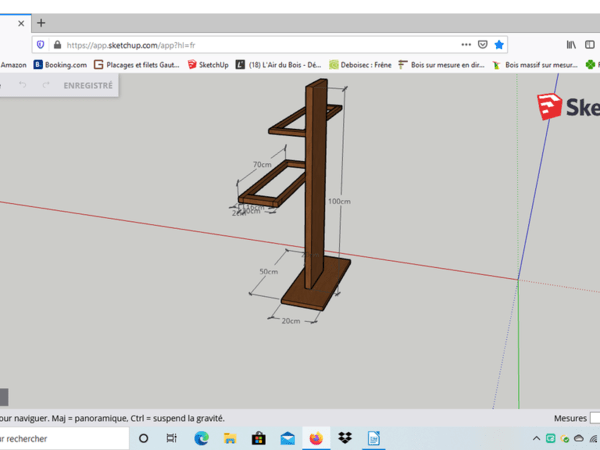This screenshot has height=450, width=600.
Task: Open the Firefox library icon
Action: click(x=572, y=45)
